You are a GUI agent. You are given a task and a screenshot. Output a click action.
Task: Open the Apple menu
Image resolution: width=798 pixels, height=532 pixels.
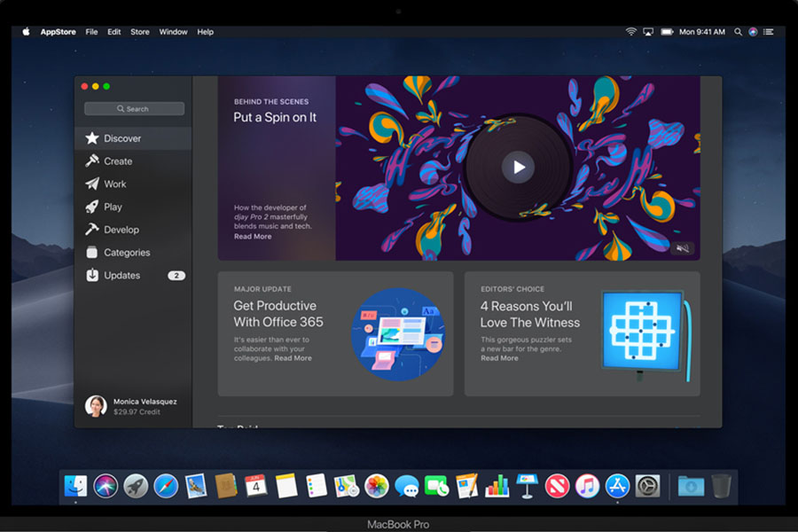pos(26,32)
